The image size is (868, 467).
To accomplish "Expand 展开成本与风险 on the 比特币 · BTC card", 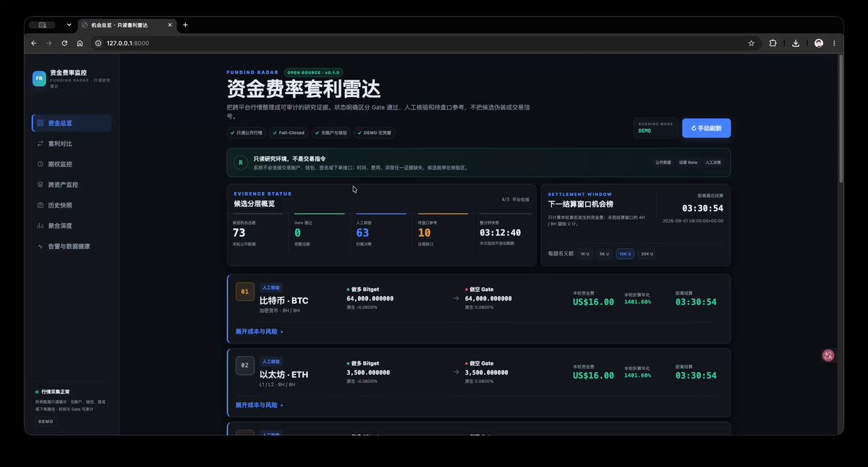I will pos(259,332).
